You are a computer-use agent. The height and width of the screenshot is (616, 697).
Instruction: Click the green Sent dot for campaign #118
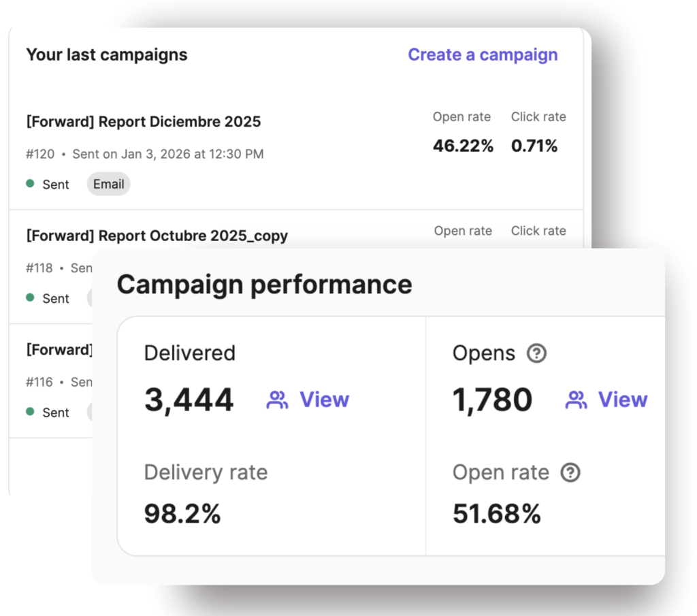pos(30,297)
